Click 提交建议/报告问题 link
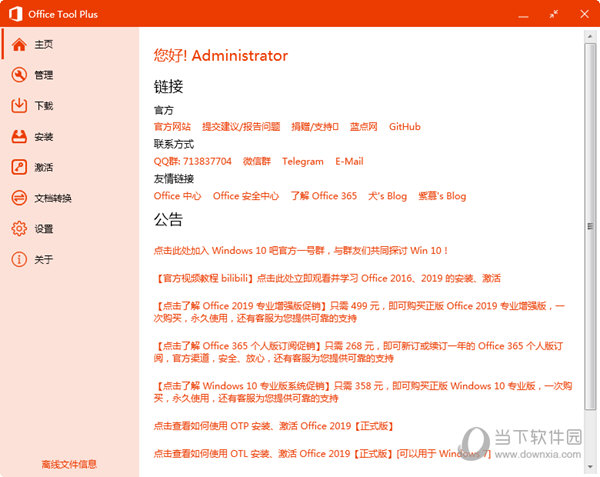The height and width of the screenshot is (477, 600). [241, 127]
